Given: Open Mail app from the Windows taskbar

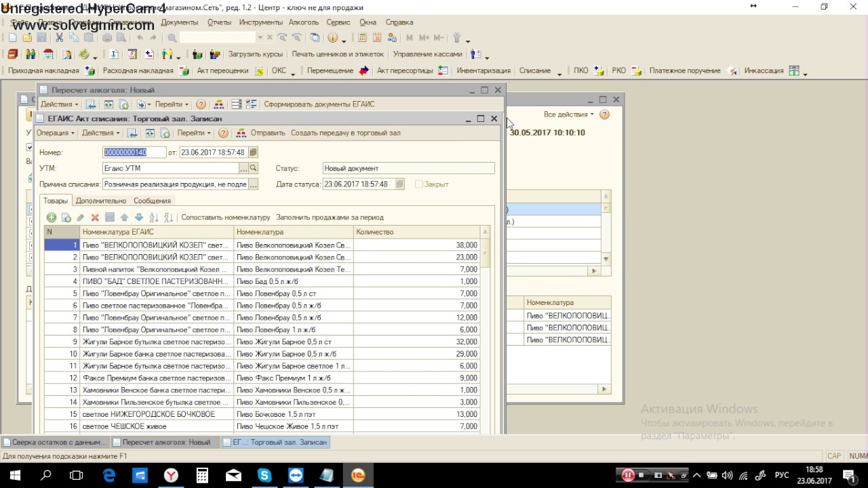Looking at the screenshot, I should tap(233, 476).
